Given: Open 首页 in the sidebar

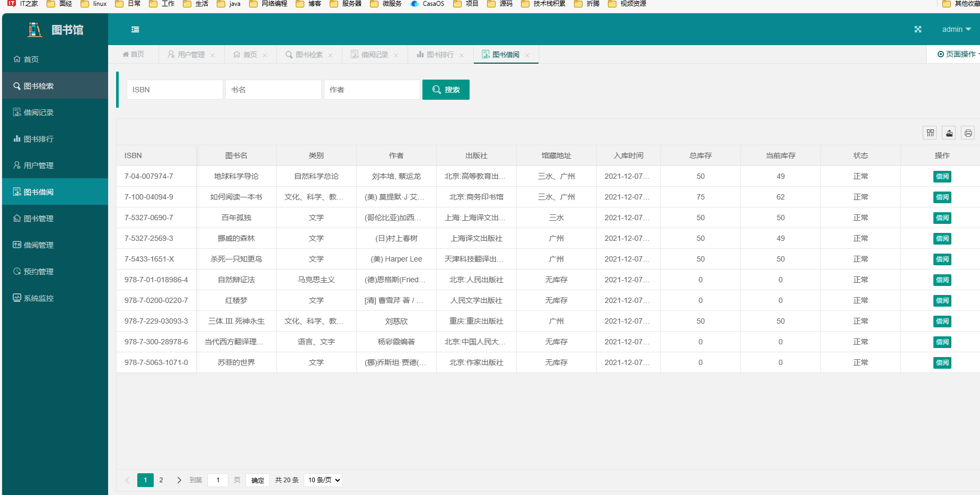Looking at the screenshot, I should pos(55,59).
